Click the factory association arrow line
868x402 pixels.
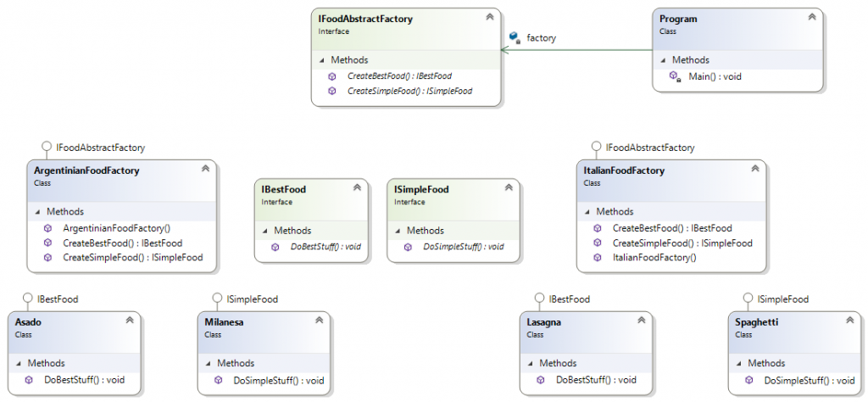576,50
